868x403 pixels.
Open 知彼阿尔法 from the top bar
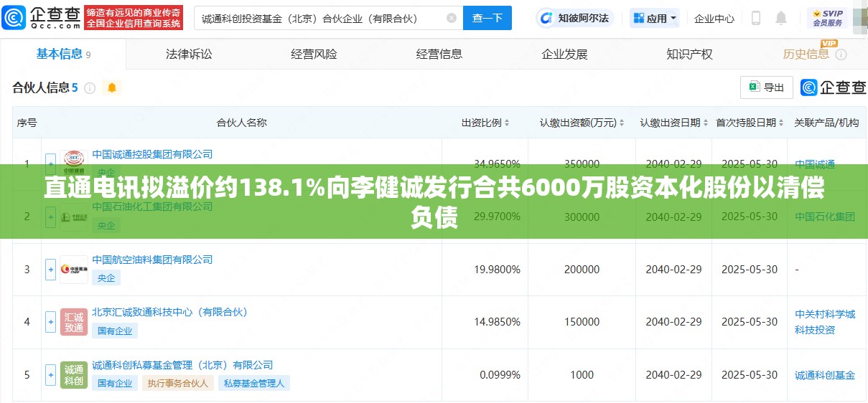tap(576, 18)
